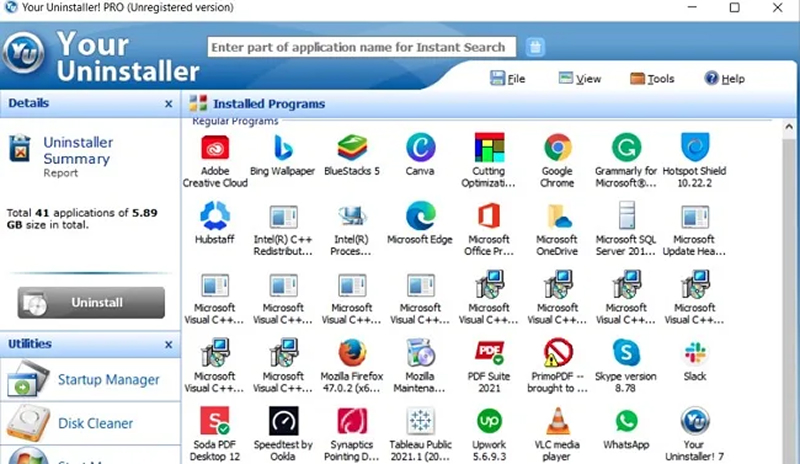This screenshot has height=464, width=800.
Task: Select Intel(R) C++ Redistributable icon
Action: pos(283,216)
